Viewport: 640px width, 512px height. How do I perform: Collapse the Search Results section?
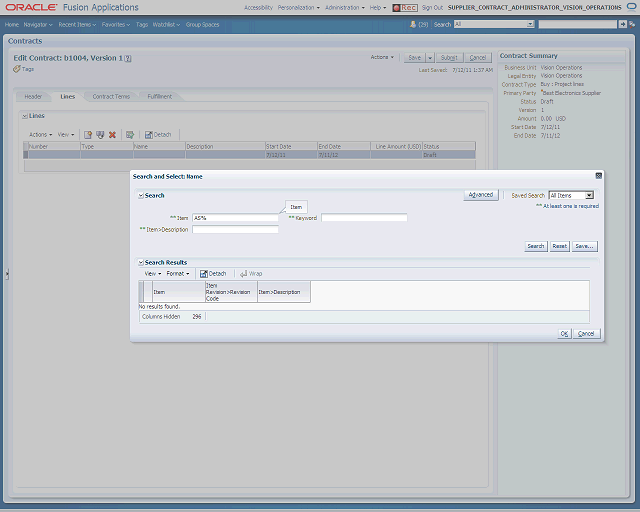click(x=141, y=263)
